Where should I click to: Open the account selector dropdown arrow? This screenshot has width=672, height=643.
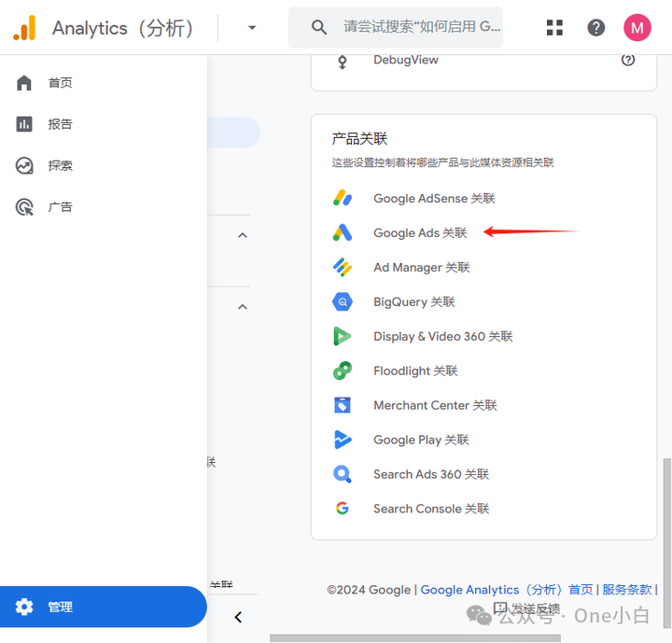pos(252,28)
